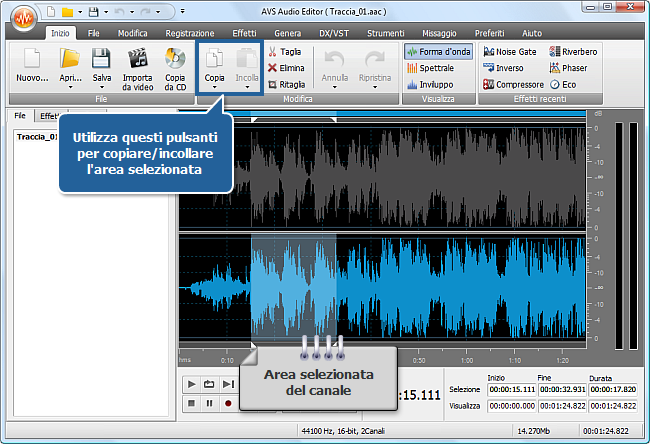This screenshot has width=650, height=444.
Task: Trim audio with Ritaglia
Action: 286,85
